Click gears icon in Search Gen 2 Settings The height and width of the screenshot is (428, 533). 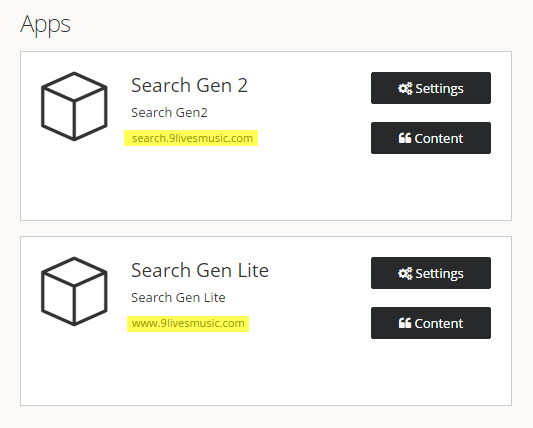(405, 88)
